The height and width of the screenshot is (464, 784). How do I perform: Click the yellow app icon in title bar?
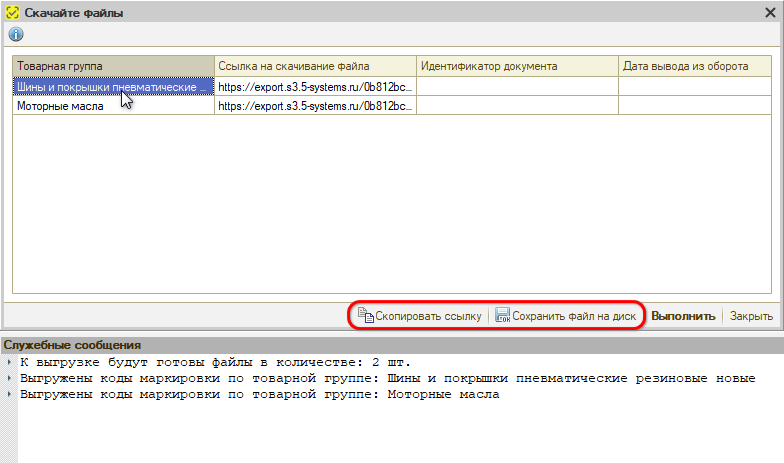(x=13, y=12)
